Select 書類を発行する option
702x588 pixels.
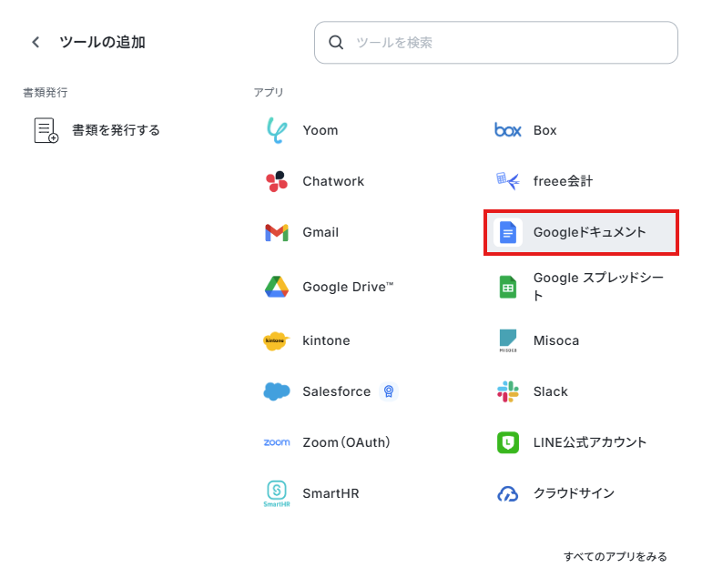point(116,130)
